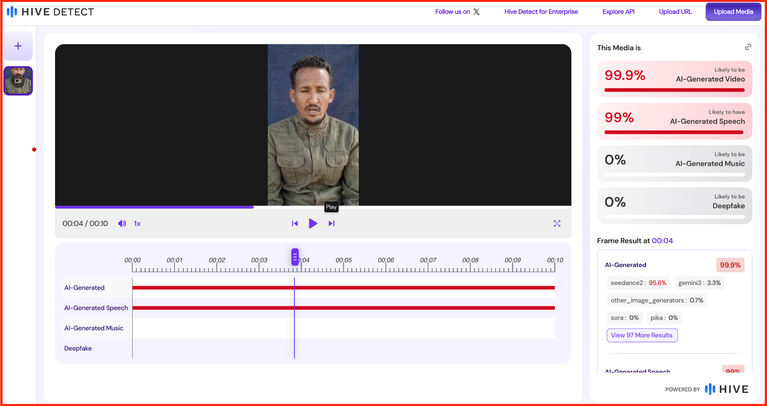
Task: Click the AI-Generated Video 99.9% card
Action: (675, 79)
